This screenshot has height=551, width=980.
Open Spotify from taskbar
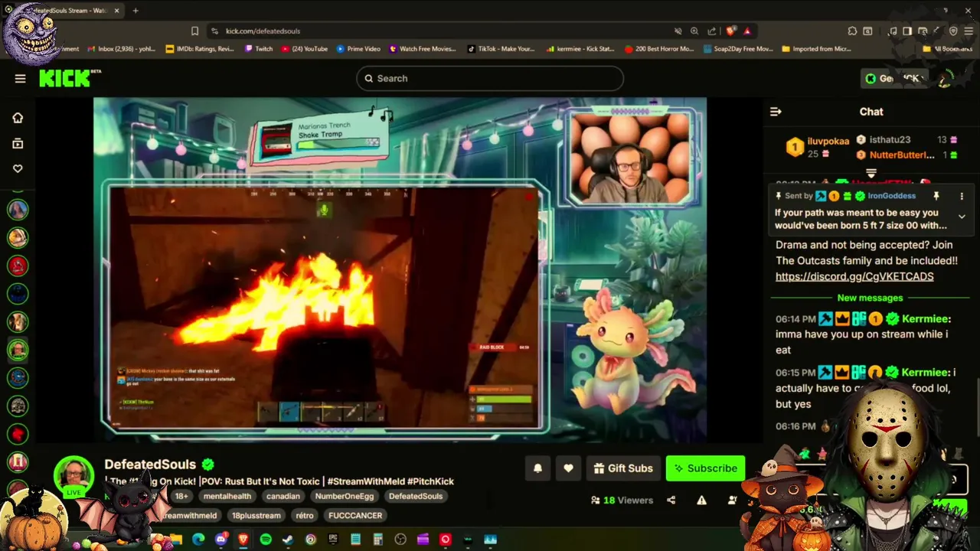[266, 540]
